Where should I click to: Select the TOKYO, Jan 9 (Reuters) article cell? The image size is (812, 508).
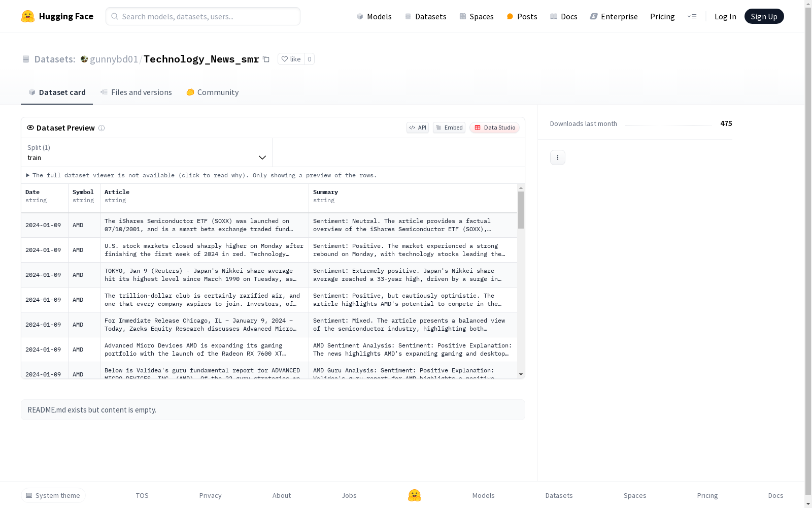coord(205,275)
